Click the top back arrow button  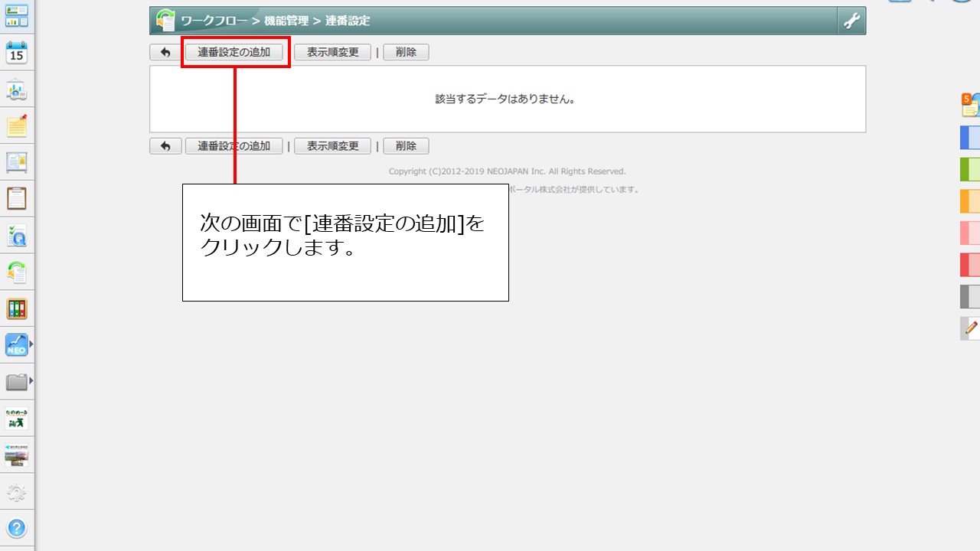[x=165, y=52]
